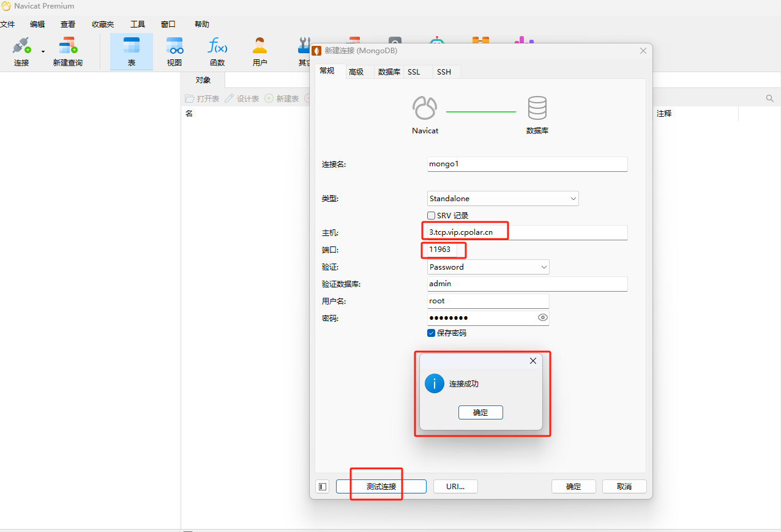The width and height of the screenshot is (781, 532).
Task: Click the 名 column header
Action: pos(189,114)
